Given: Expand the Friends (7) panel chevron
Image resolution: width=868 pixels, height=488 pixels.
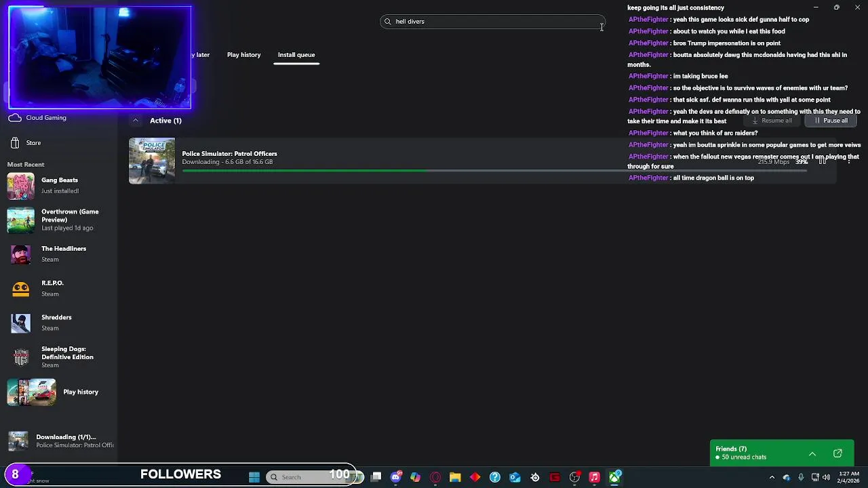Looking at the screenshot, I should tap(812, 453).
